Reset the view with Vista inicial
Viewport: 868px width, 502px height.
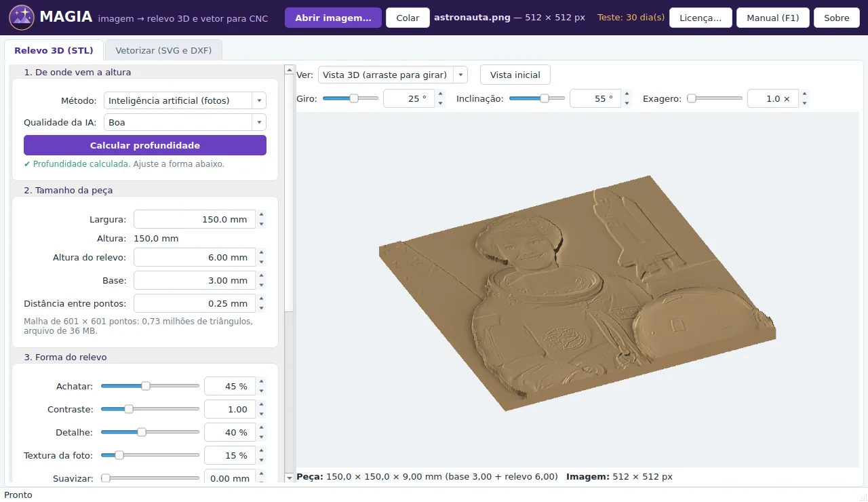(x=515, y=75)
